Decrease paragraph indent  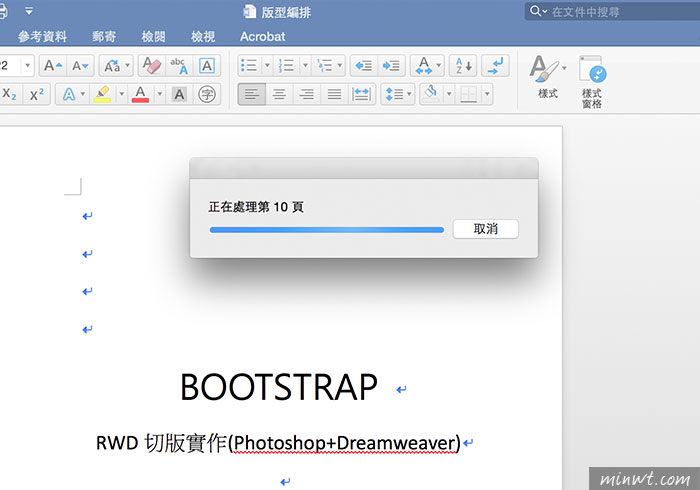[364, 66]
